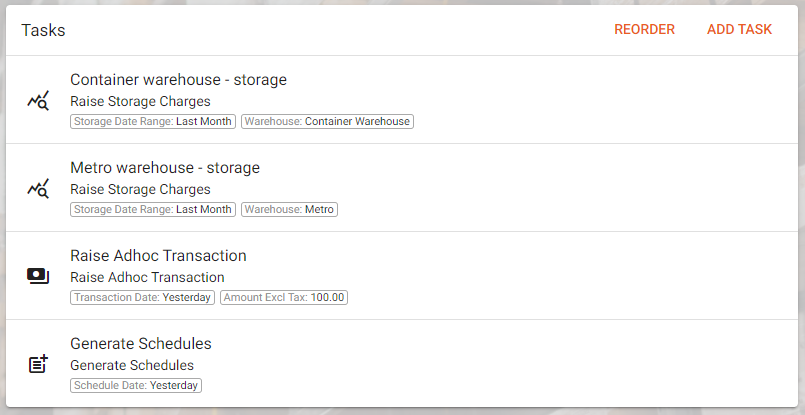Select the Generate Schedules task title
This screenshot has height=415, width=805.
pyautogui.click(x=141, y=344)
